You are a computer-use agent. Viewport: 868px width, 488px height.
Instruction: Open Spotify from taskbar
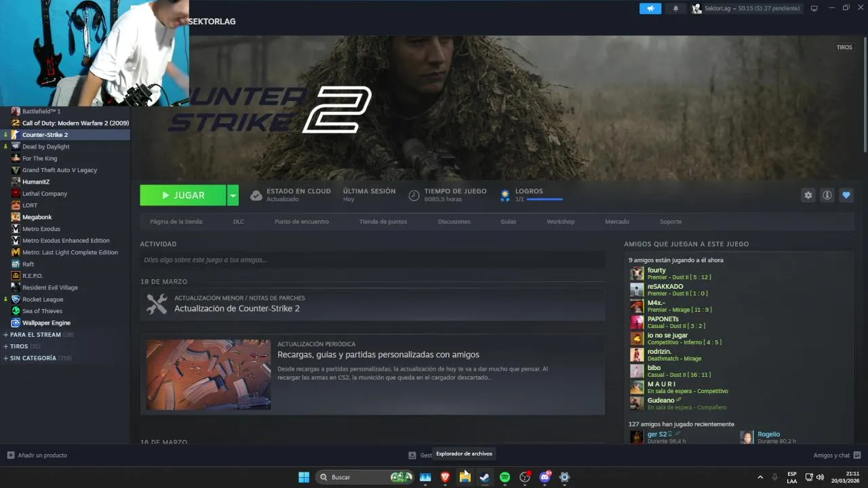coord(505,477)
